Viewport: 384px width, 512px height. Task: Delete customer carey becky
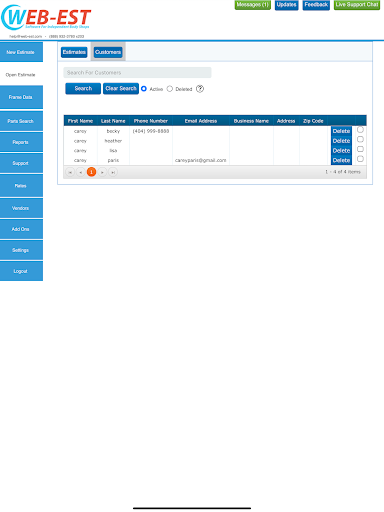(341, 131)
